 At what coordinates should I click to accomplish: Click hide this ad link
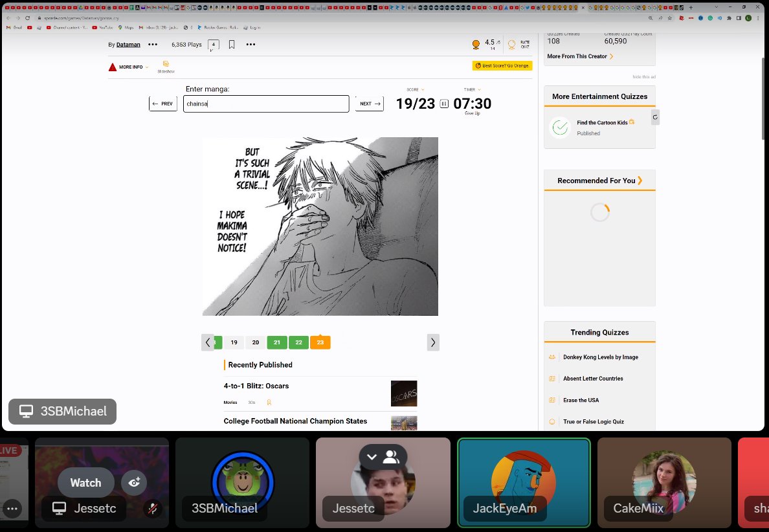[x=644, y=77]
